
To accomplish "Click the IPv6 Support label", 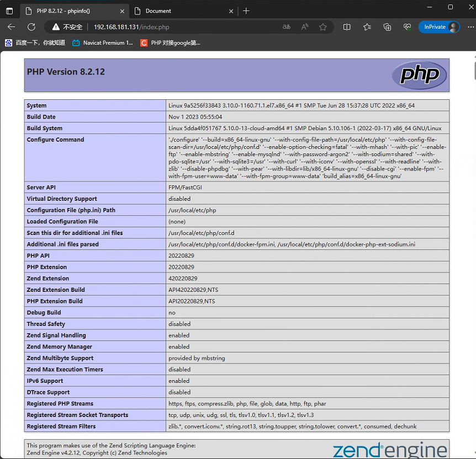I will point(45,381).
